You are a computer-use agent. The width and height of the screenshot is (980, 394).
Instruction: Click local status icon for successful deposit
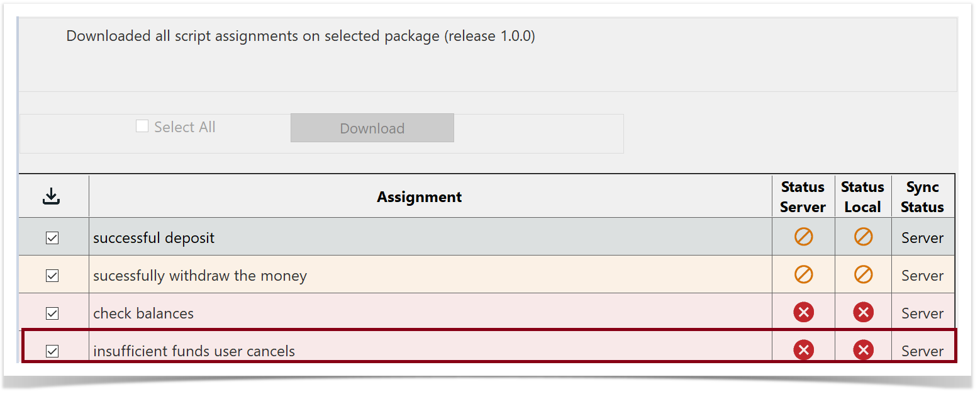tap(863, 237)
